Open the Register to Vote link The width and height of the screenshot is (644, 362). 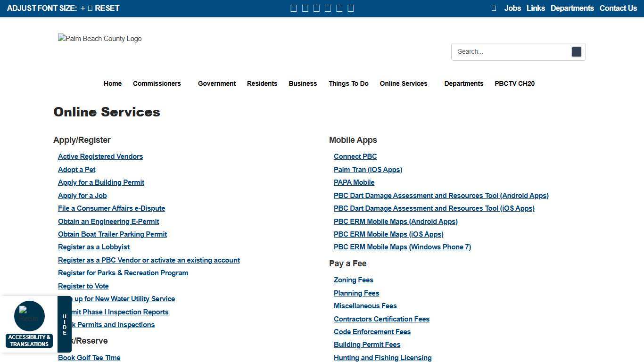tap(83, 286)
